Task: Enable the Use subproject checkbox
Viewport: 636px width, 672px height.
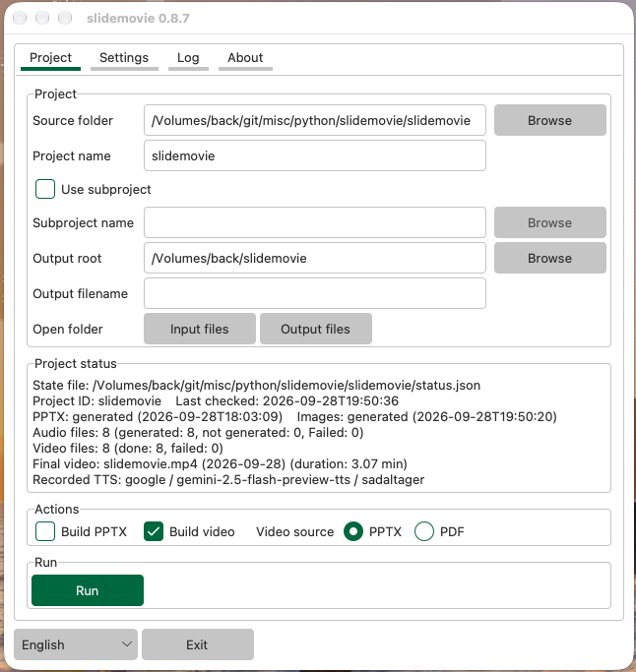Action: [45, 189]
